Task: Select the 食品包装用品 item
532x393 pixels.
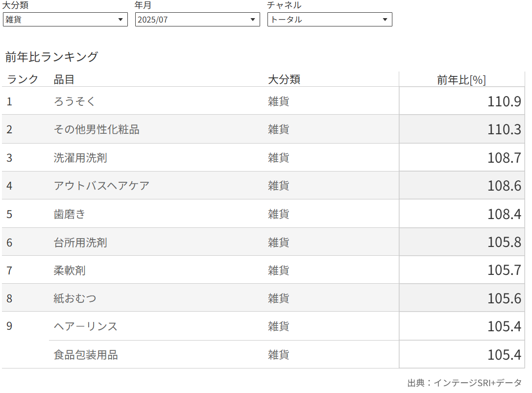Action: click(86, 355)
